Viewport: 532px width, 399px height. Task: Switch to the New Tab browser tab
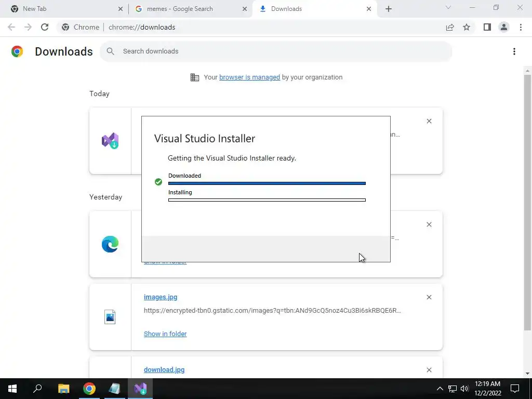(x=64, y=9)
